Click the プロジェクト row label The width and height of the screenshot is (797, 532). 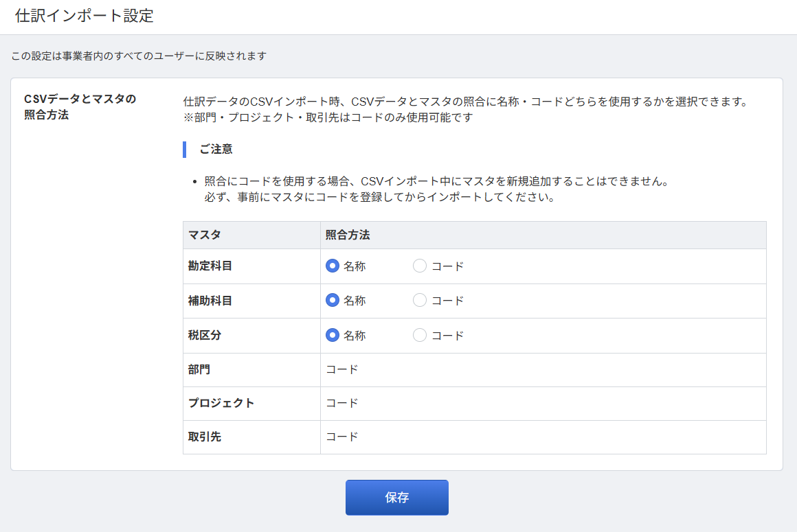(x=221, y=404)
